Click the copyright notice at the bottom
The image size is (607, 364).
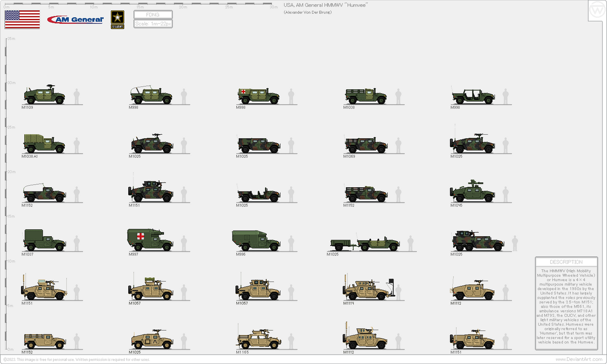point(76,359)
